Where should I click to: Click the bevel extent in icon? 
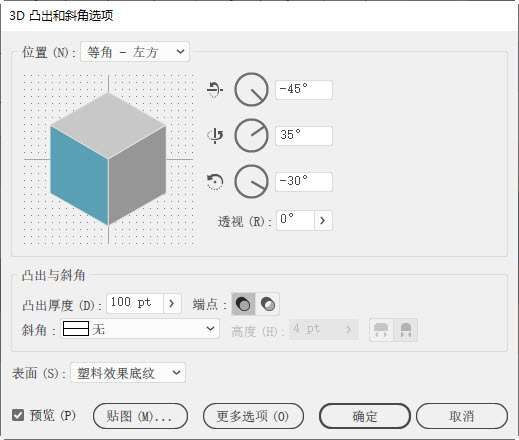pos(406,330)
